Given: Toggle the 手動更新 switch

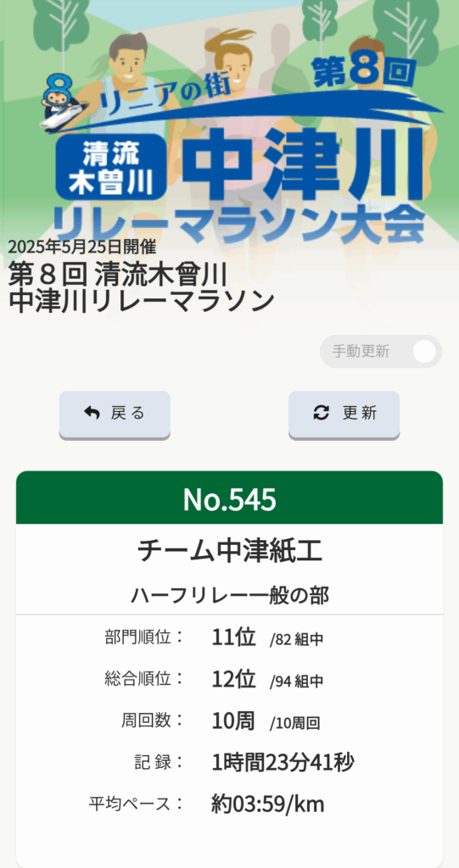Looking at the screenshot, I should (x=381, y=352).
